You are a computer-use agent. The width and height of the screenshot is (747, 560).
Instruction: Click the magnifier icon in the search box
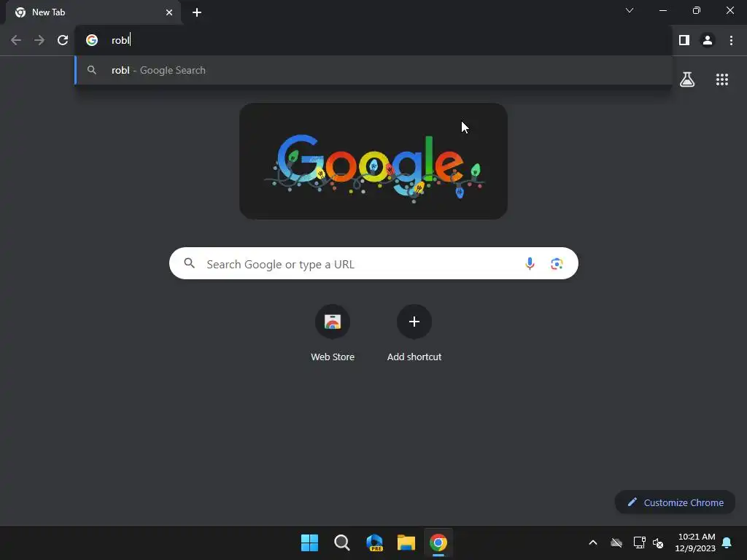(x=189, y=262)
